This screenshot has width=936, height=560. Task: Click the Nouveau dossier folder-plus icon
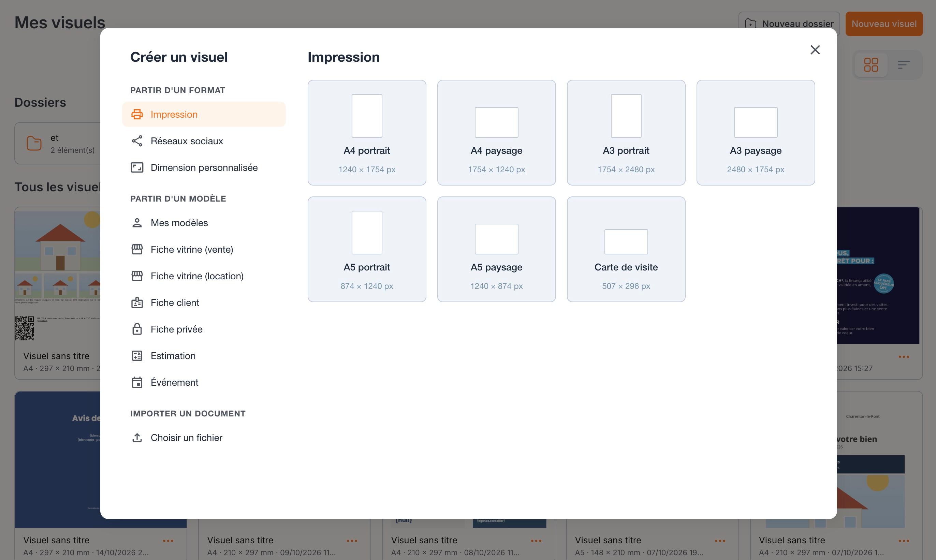(751, 24)
